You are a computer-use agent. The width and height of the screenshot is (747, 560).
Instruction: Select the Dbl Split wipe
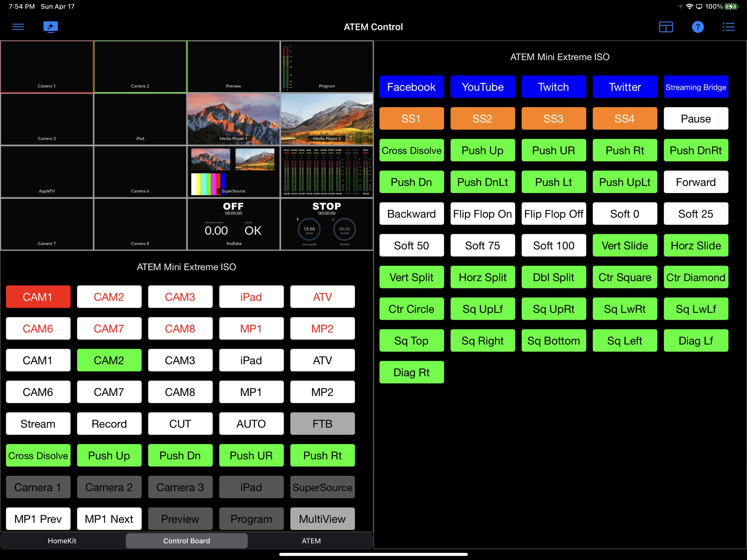coord(553,277)
